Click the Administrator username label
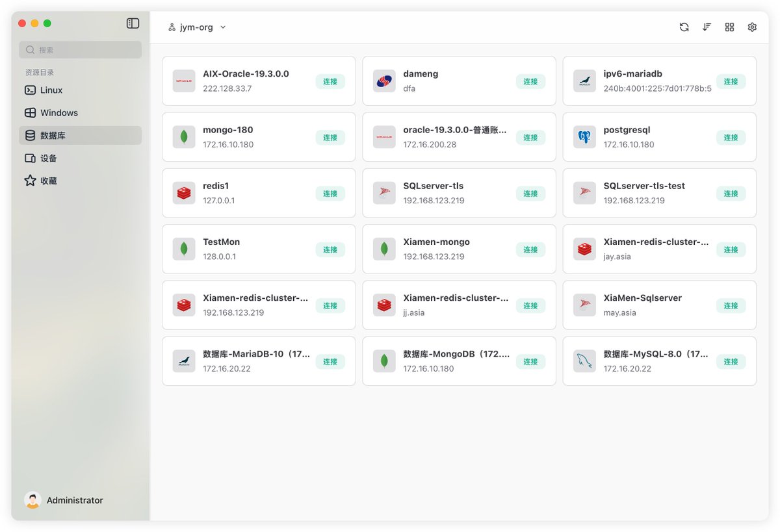The width and height of the screenshot is (780, 532). 75,500
